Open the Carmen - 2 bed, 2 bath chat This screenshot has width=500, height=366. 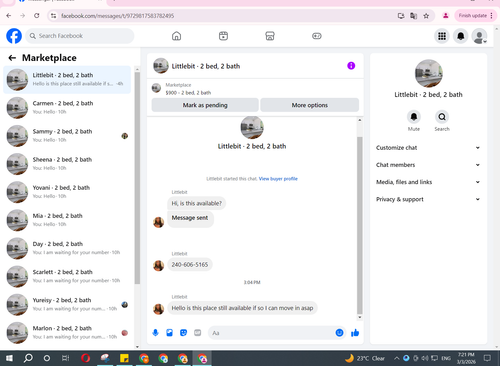(x=67, y=108)
